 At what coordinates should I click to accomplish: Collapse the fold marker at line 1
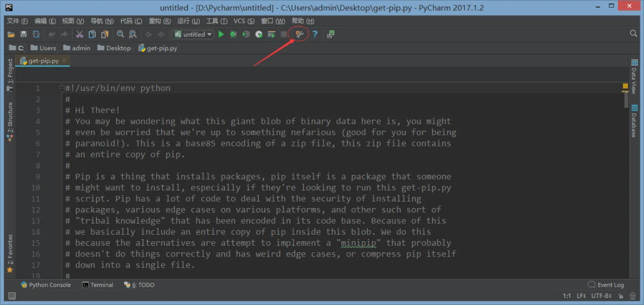point(61,88)
